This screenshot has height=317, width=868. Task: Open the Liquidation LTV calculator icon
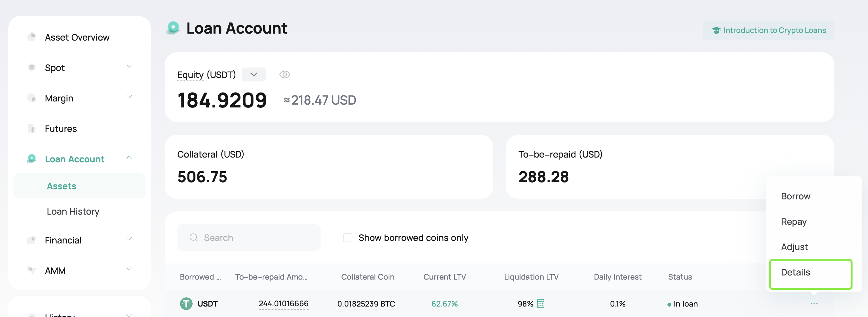click(x=540, y=303)
